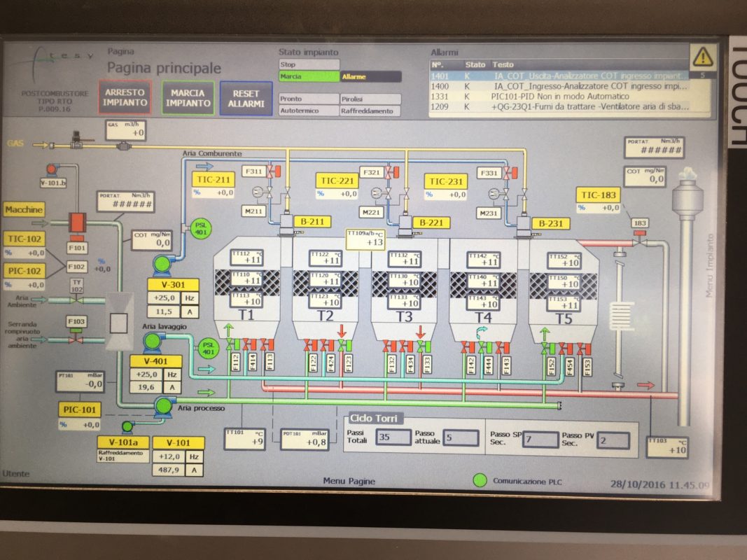Open the TIC-183 controller faceplate

click(x=599, y=195)
